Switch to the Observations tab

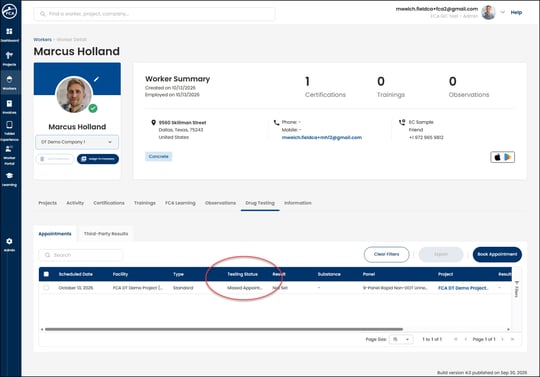220,203
